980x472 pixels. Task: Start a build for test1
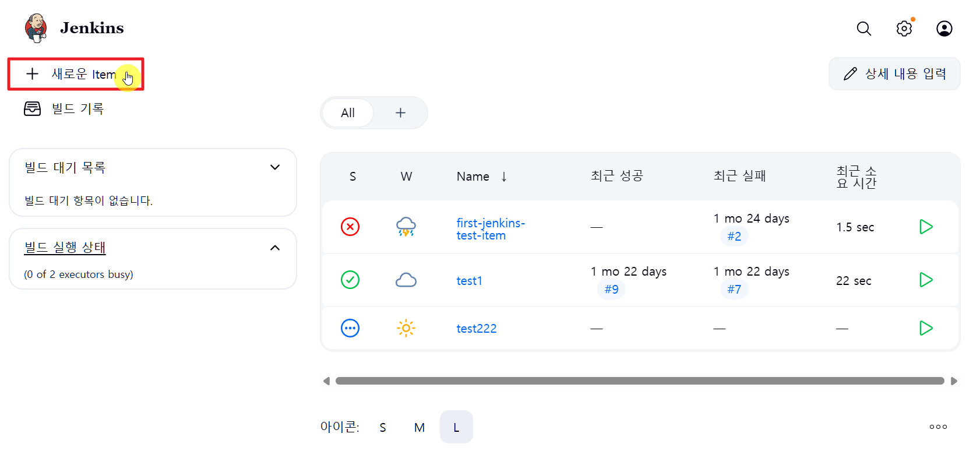click(926, 280)
